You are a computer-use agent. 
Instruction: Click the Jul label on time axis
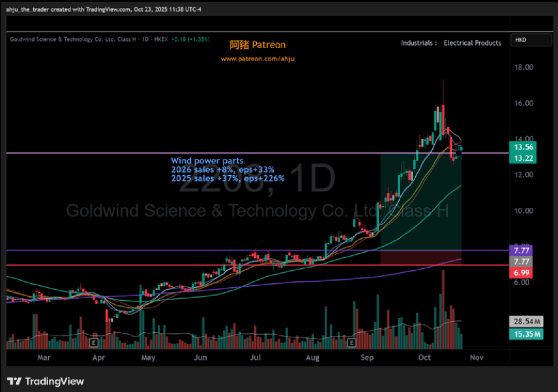tap(255, 357)
